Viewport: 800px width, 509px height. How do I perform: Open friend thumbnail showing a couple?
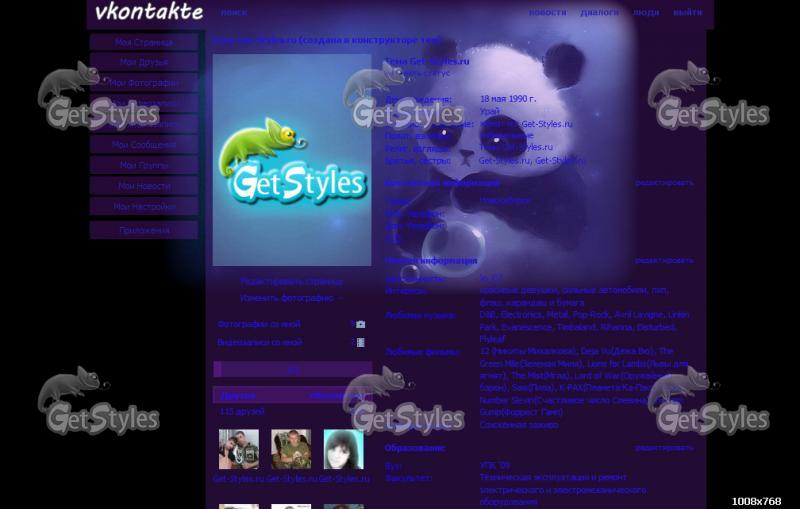pyautogui.click(x=239, y=449)
